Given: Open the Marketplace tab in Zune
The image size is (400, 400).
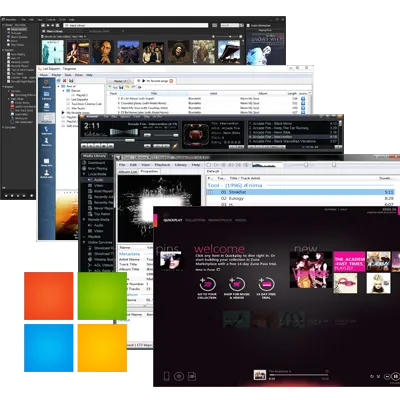Looking at the screenshot, I should (x=220, y=220).
